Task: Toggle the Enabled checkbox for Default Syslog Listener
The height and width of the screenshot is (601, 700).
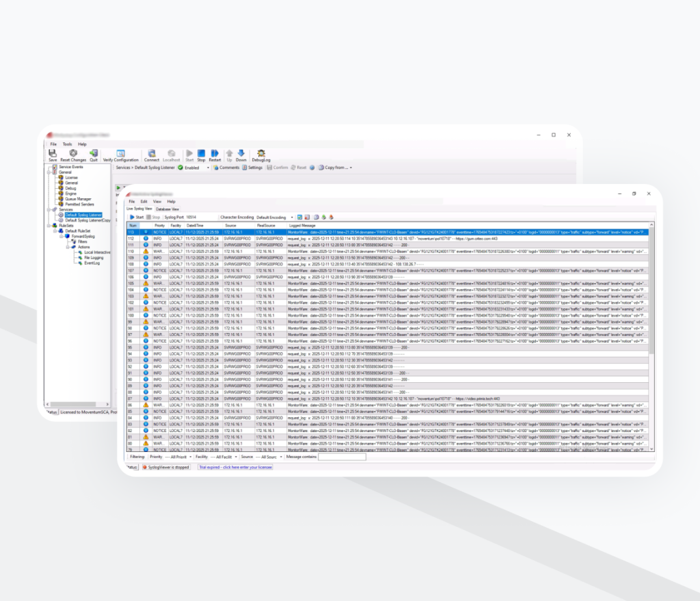Action: click(181, 168)
